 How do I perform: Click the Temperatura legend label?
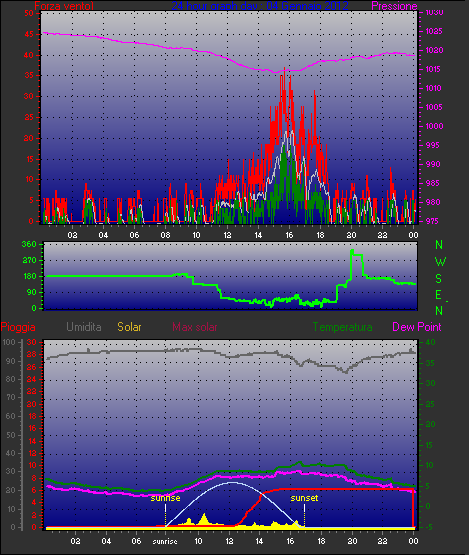pos(342,327)
